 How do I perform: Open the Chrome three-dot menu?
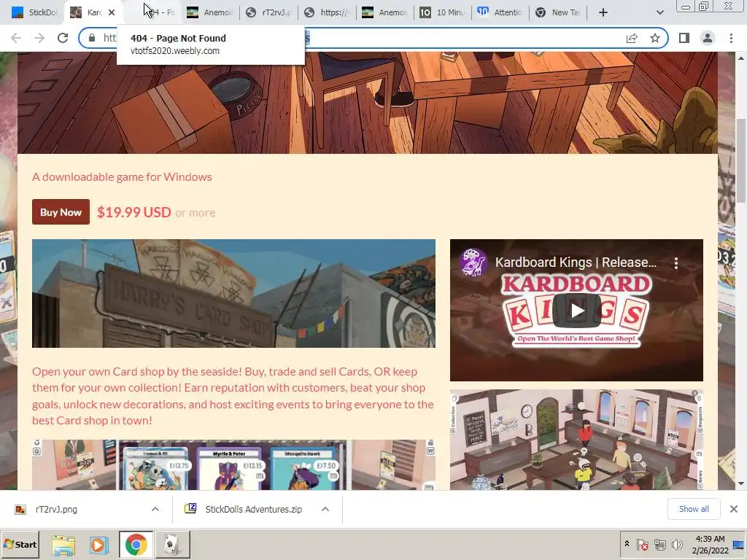(731, 38)
